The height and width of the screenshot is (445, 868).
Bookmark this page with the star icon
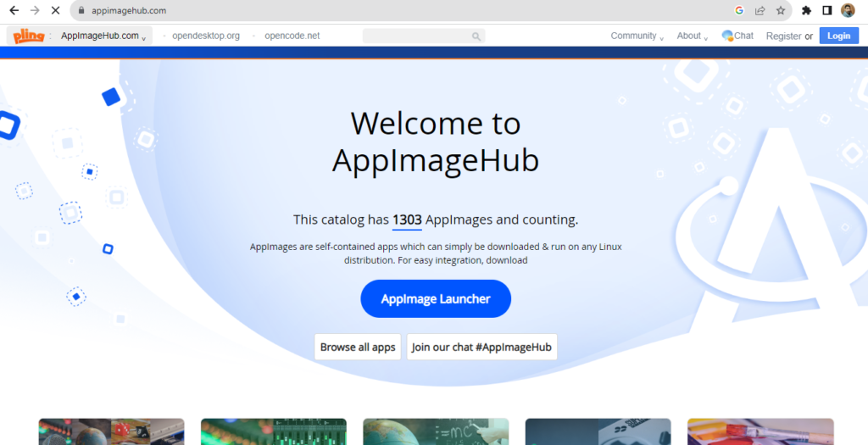(781, 11)
